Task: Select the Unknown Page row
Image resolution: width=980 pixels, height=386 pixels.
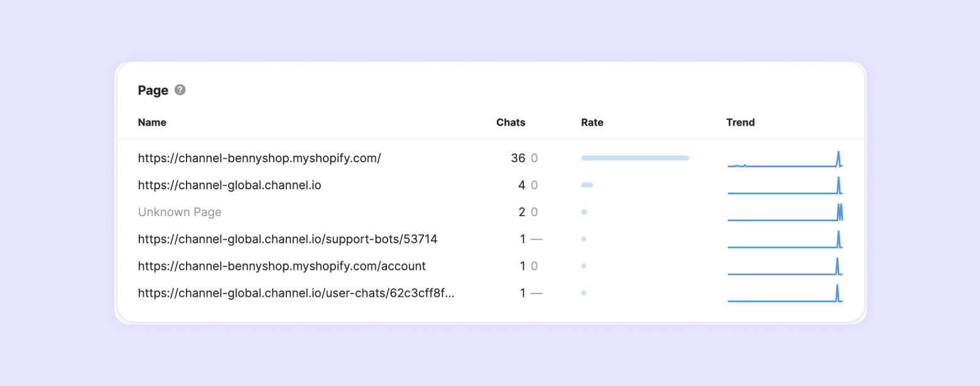Action: [x=180, y=212]
